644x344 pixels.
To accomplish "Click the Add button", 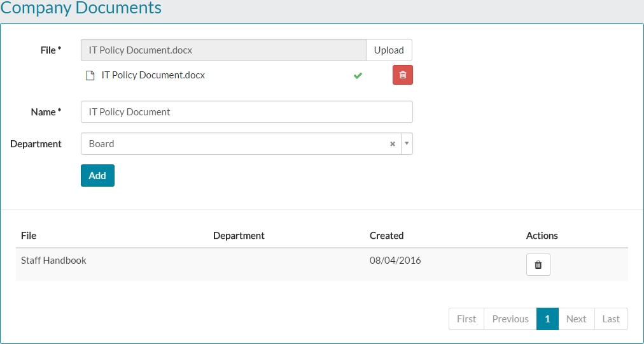I will tap(97, 176).
